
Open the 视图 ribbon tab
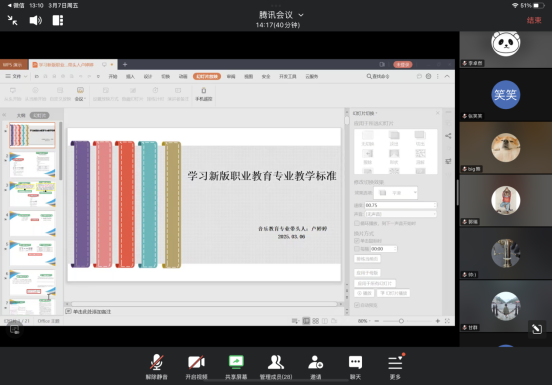tap(249, 76)
